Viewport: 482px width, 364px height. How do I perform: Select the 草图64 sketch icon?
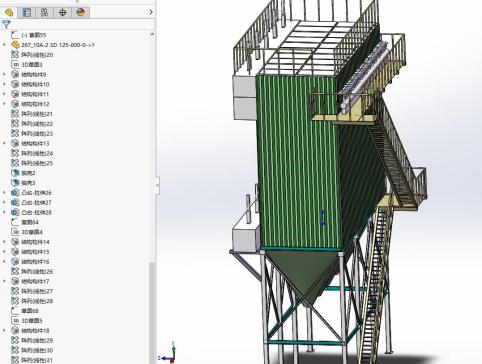(15, 222)
